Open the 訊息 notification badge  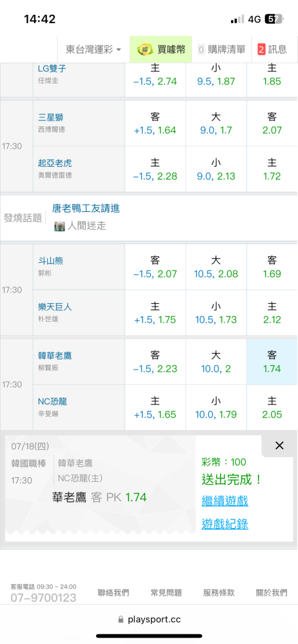(x=261, y=50)
